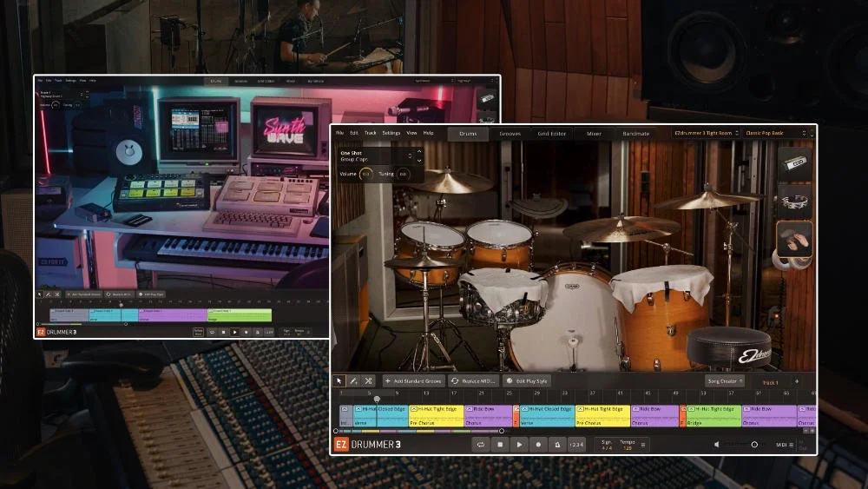Click Add Standard Groove in back window
The image size is (868, 489).
click(83, 294)
